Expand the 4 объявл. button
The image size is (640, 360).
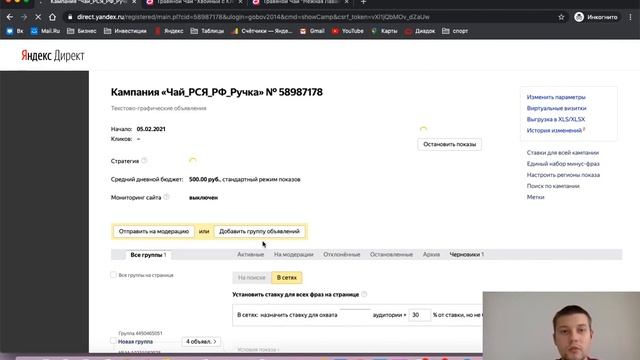201,341
